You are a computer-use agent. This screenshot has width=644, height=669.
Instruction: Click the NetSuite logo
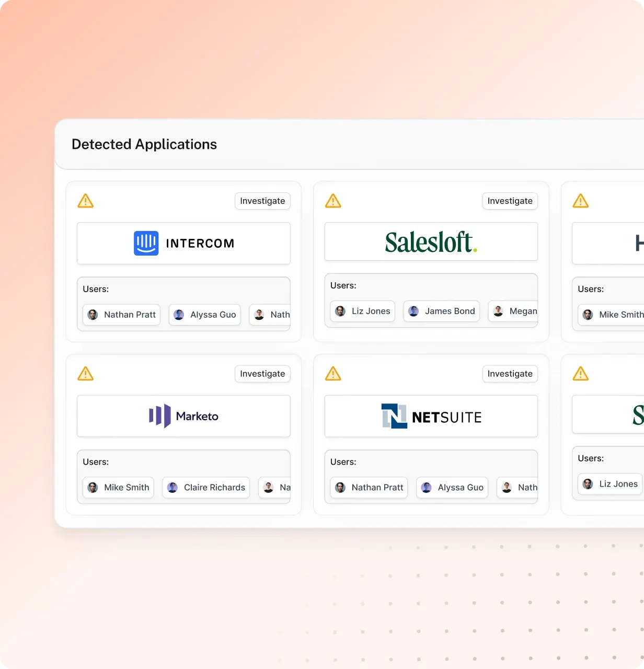[x=431, y=416]
